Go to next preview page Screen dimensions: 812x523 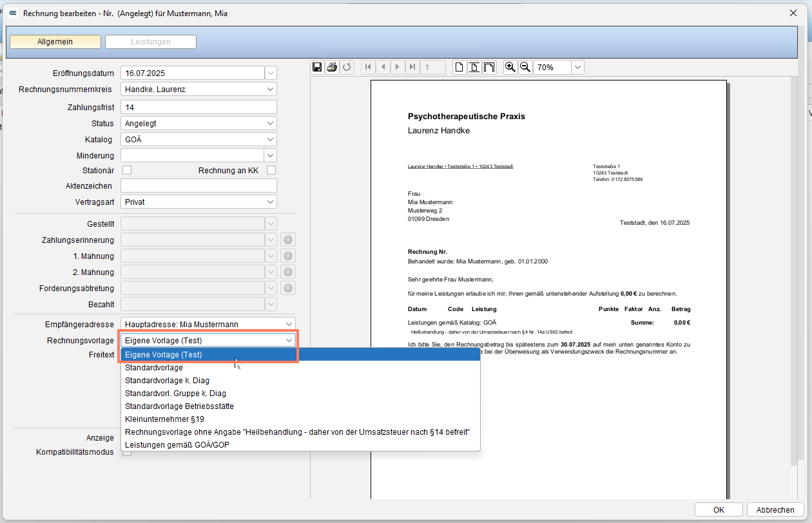[x=398, y=67]
